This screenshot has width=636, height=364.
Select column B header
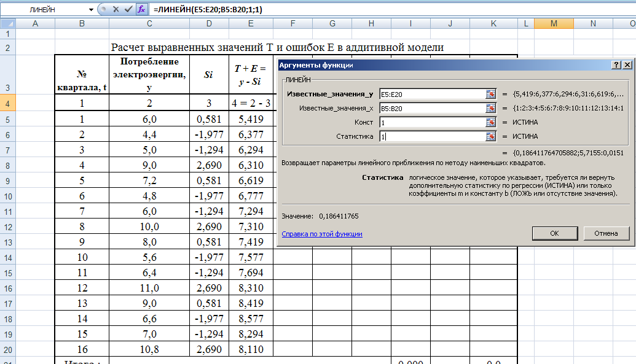click(82, 23)
